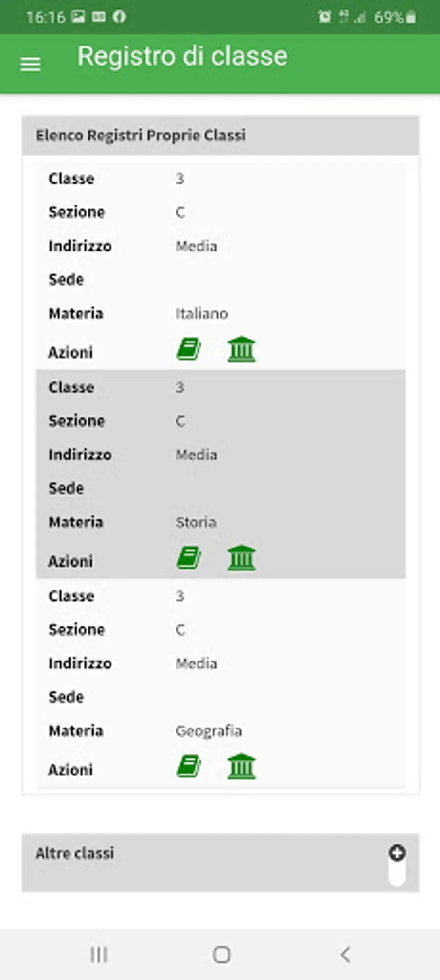Open the hamburger navigation menu

pos(30,64)
